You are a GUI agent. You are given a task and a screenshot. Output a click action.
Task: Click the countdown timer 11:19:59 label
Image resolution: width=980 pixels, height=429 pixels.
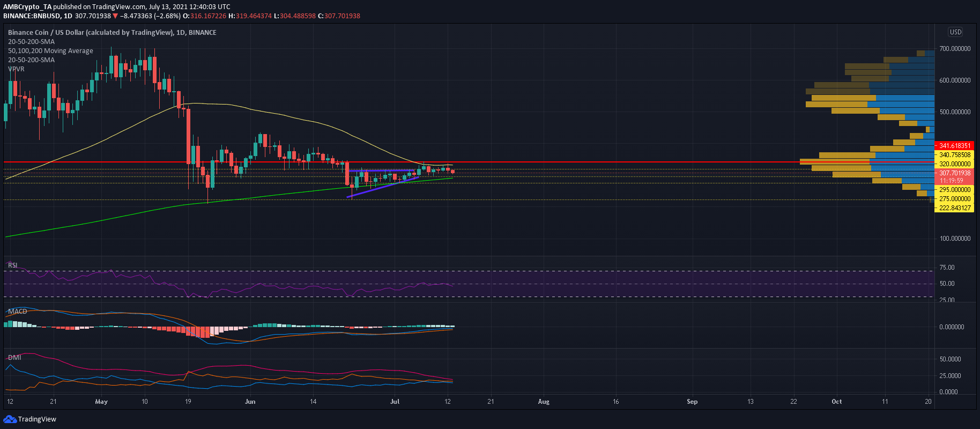pos(951,181)
